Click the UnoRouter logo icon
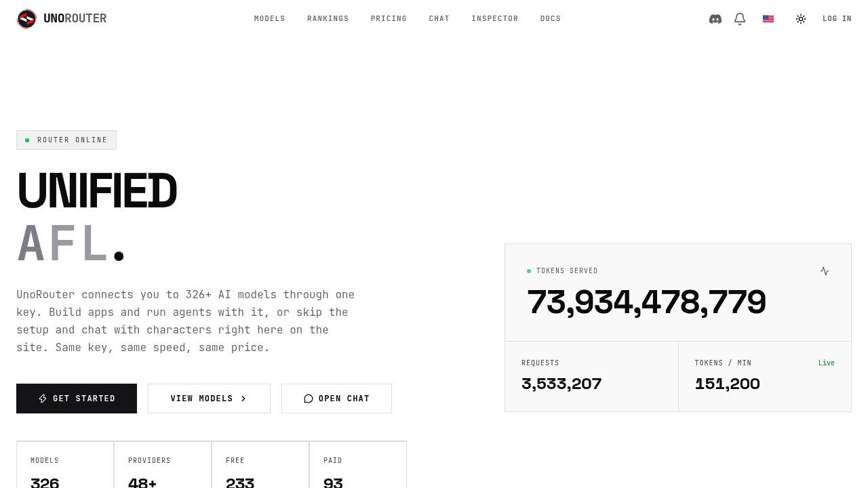868x488 pixels. pyautogui.click(x=26, y=19)
